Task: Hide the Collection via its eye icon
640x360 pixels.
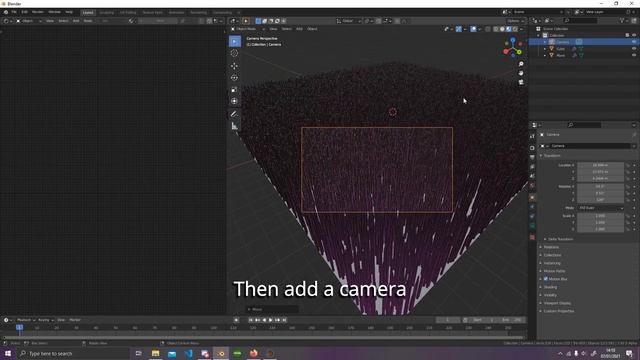Action: point(634,36)
